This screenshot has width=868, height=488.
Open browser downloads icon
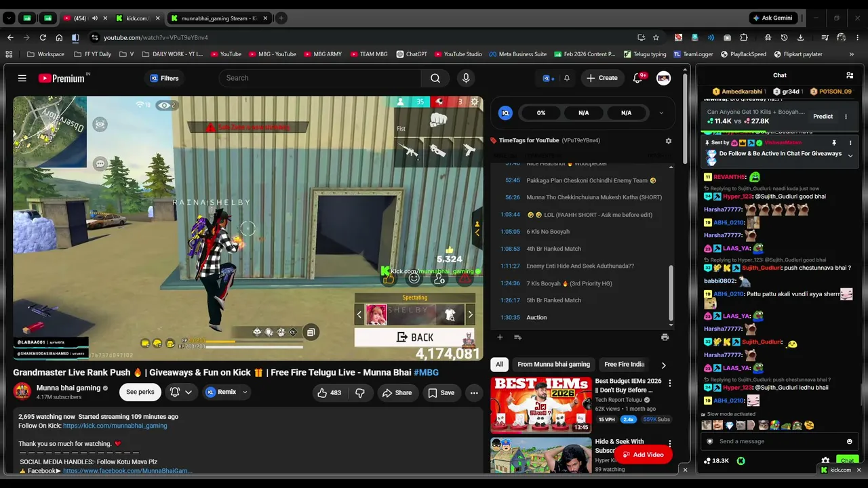[801, 37]
